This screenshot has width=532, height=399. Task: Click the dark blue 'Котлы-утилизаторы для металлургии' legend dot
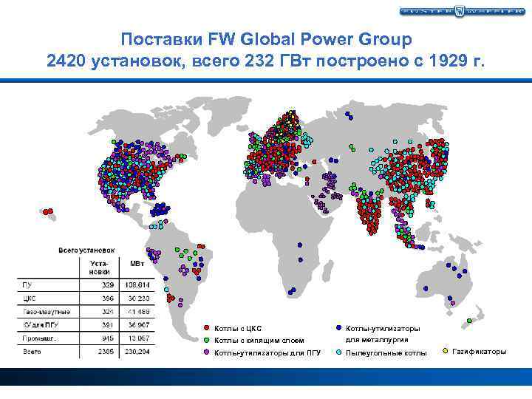pyautogui.click(x=338, y=328)
